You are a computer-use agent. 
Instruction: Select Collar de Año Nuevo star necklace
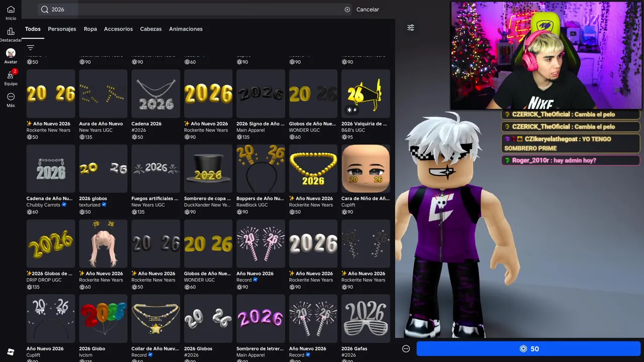155,319
